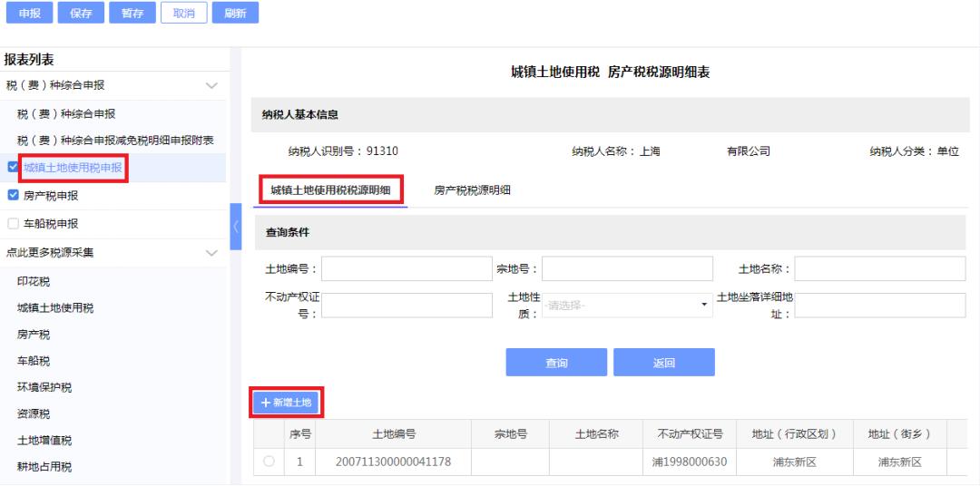
Task: Open the 土地性质 dropdown
Action: click(x=627, y=306)
